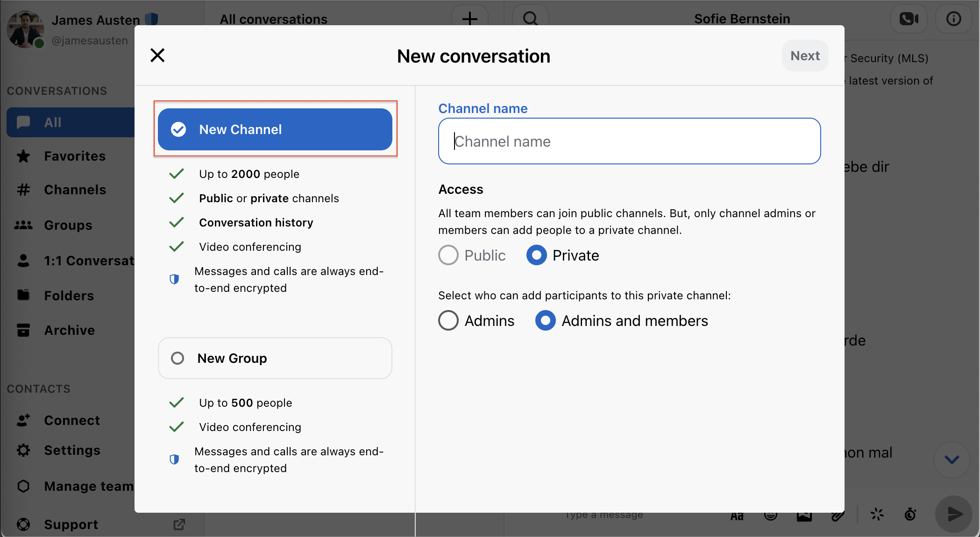Click the send message arrow button
Viewport: 980px width, 537px height.
954,514
